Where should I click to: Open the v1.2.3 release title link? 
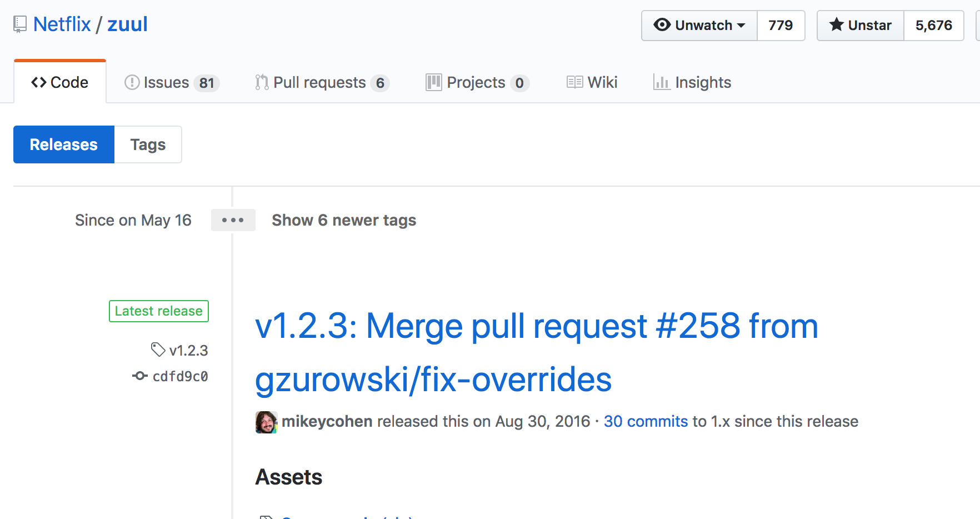point(537,352)
